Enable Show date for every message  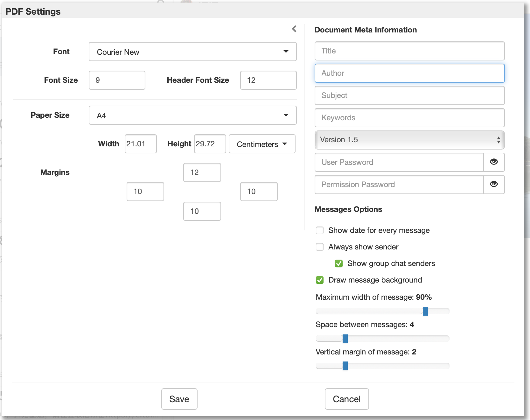[320, 230]
